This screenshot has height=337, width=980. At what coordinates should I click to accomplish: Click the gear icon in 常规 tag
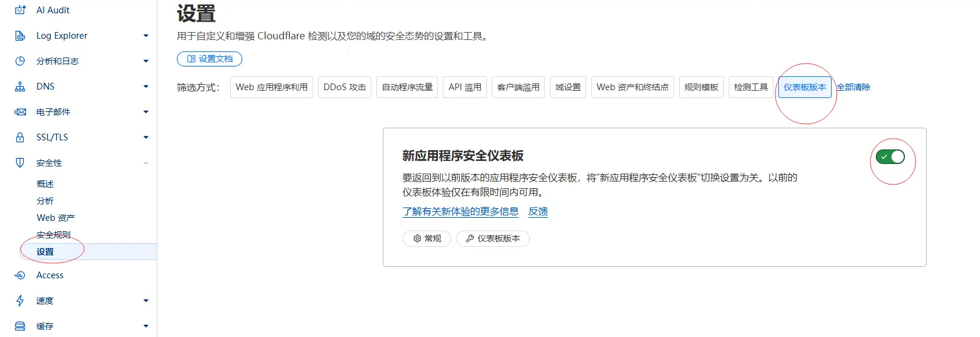(x=417, y=238)
